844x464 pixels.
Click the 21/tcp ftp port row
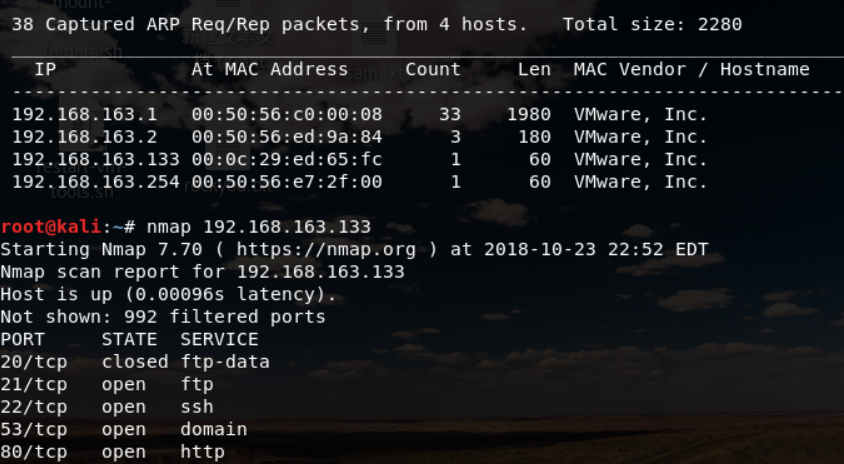[106, 385]
